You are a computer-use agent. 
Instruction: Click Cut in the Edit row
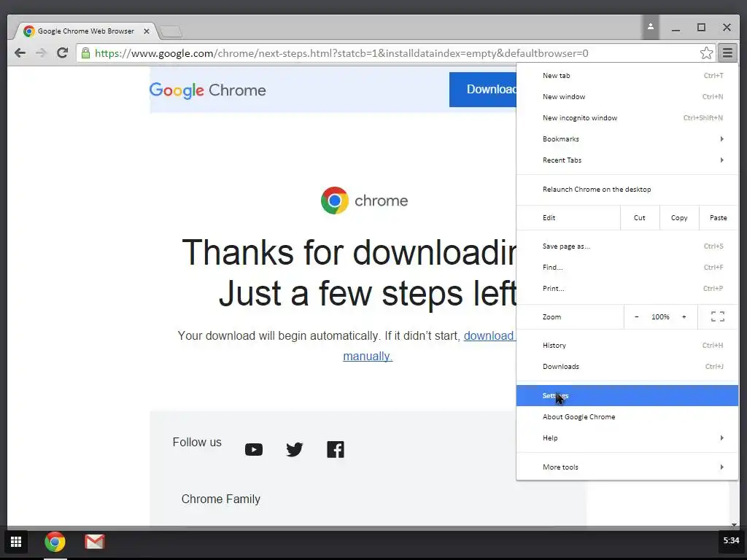click(640, 217)
